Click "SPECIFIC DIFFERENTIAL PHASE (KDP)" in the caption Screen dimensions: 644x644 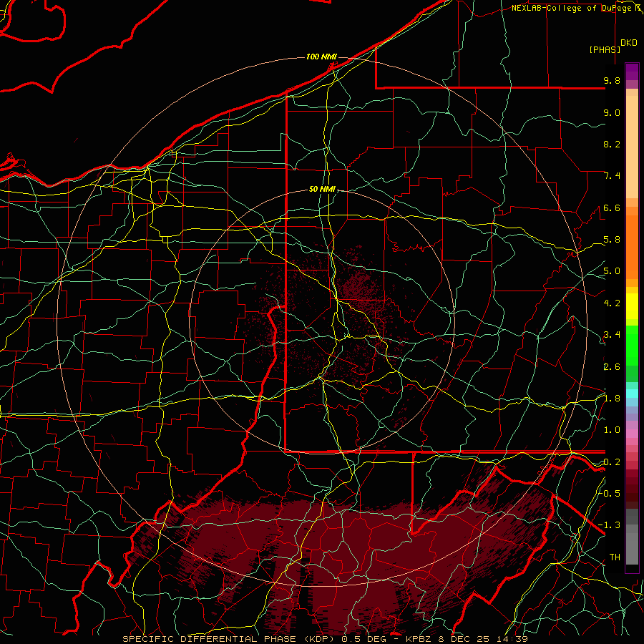point(227,639)
